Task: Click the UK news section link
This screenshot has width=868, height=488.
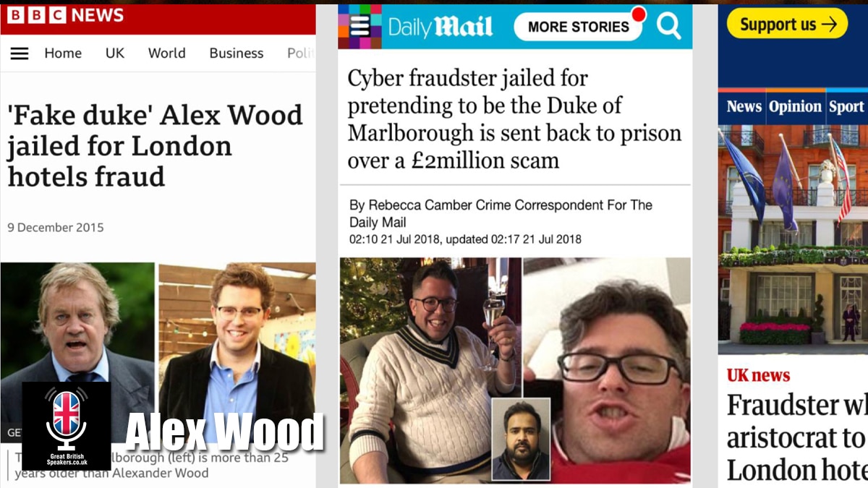Action: click(758, 375)
